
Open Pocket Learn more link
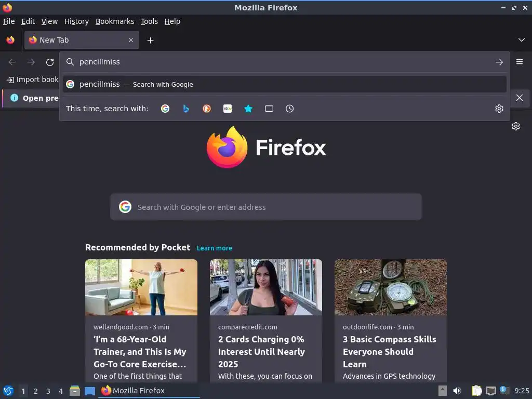tap(215, 248)
